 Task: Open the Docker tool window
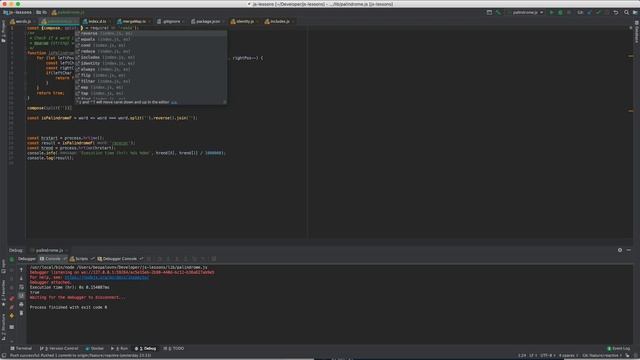[94, 349]
